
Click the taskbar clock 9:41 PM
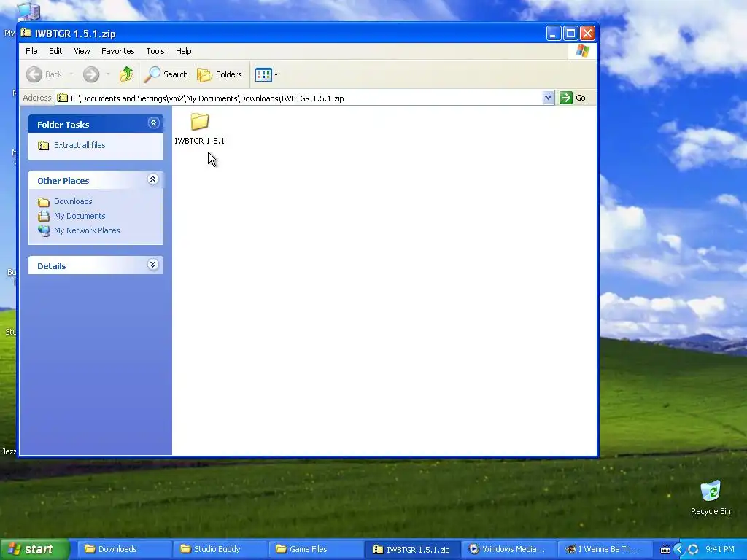[720, 550]
